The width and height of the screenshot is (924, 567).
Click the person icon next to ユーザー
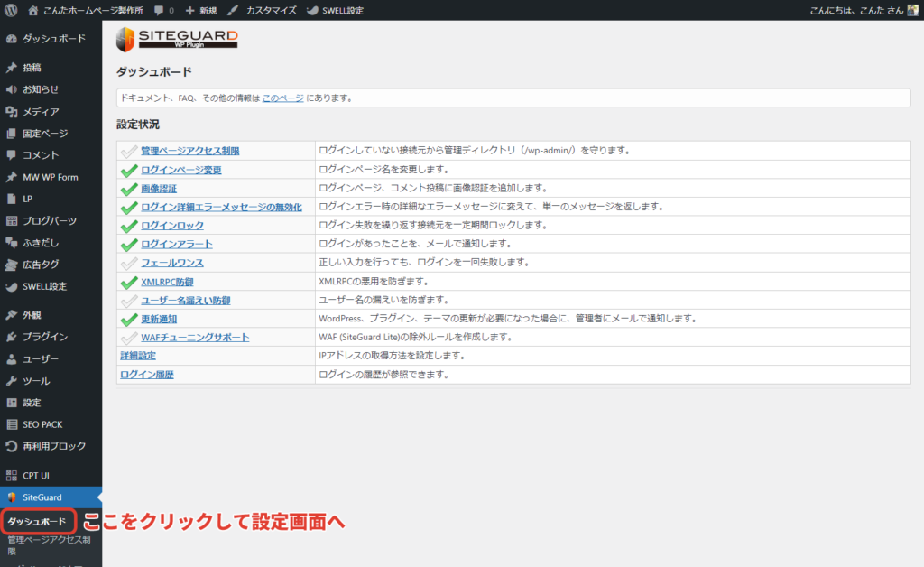pyautogui.click(x=11, y=359)
